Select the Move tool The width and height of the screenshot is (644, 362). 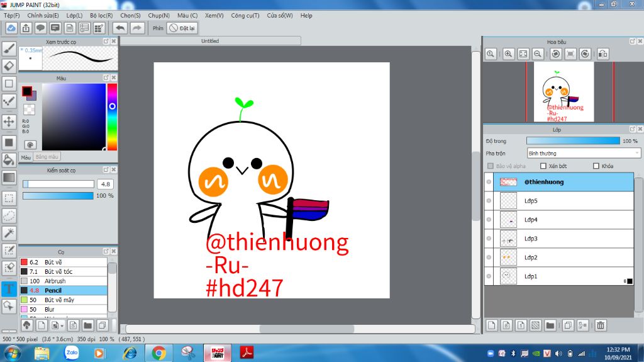[x=9, y=122]
